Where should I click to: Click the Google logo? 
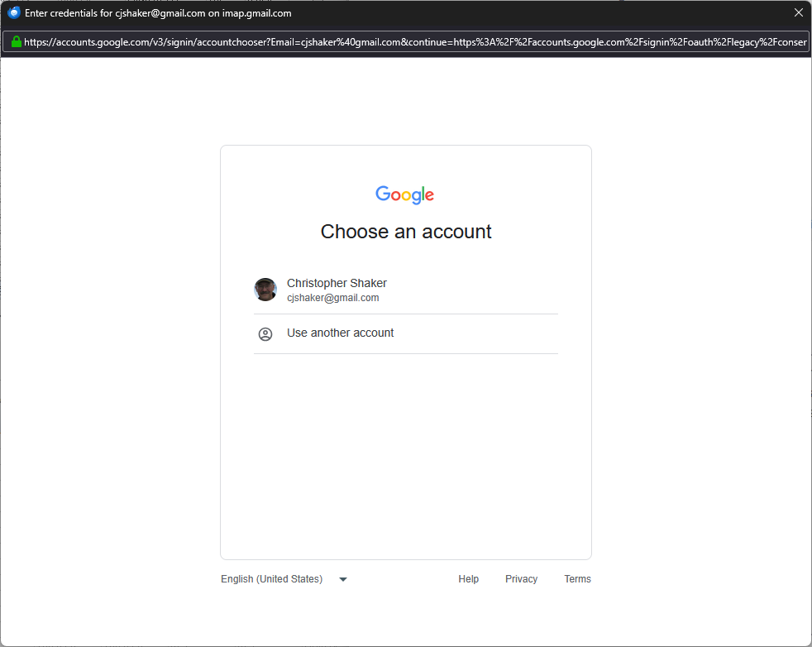tap(405, 195)
